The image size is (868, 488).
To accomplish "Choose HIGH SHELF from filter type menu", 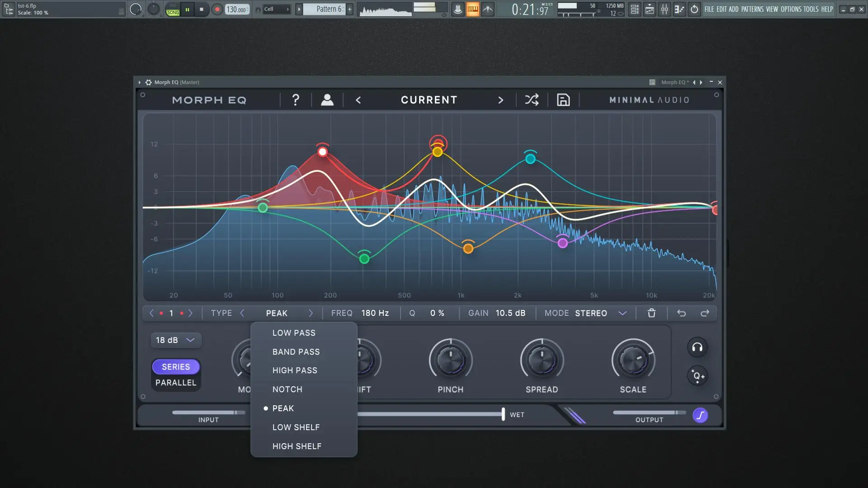I will point(297,446).
